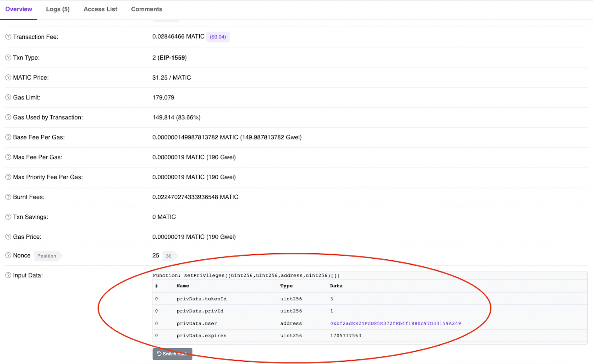Click help icon beside Nonce
The height and width of the screenshot is (364, 593).
pyautogui.click(x=8, y=255)
